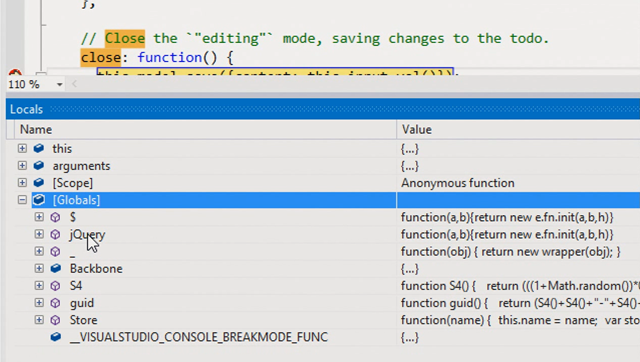640x362 pixels.
Task: Expand the S4 function node
Action: 39,286
